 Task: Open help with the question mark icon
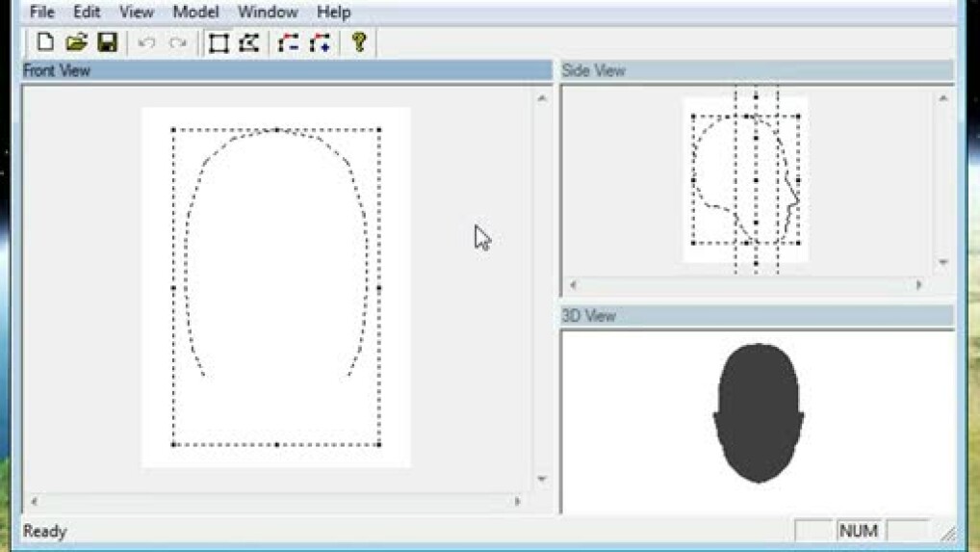[359, 42]
